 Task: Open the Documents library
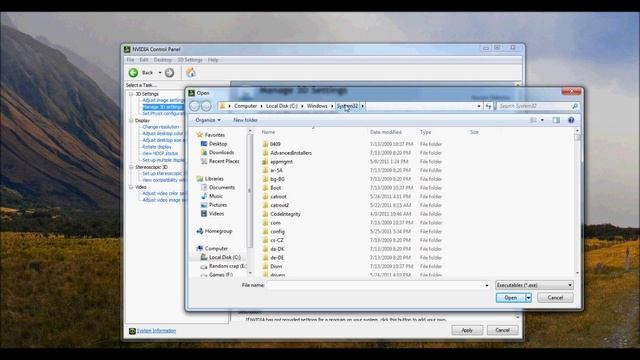point(222,187)
